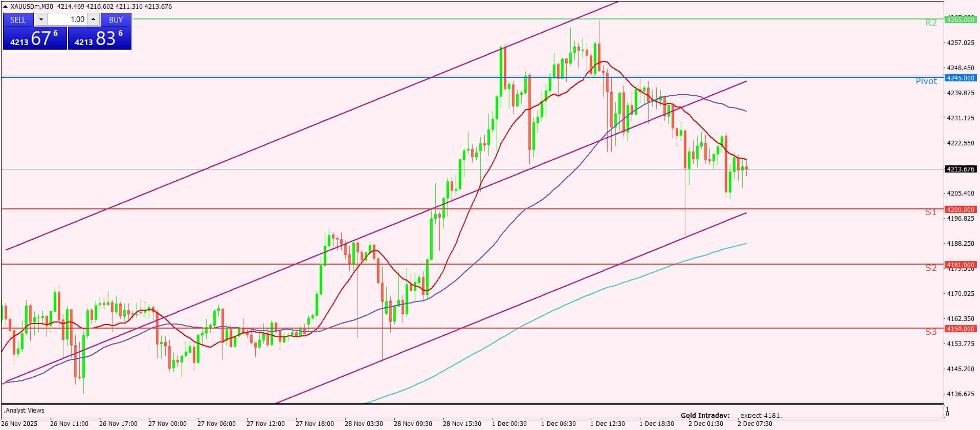Click the 4136.625 price scale value
This screenshot has width=980, height=430.
[961, 394]
